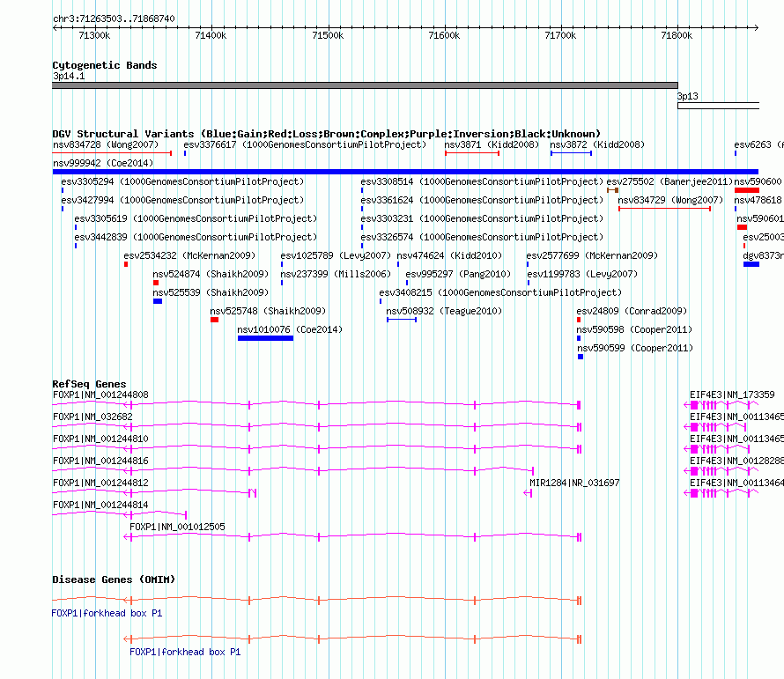
Task: Open EIF4E3|NM_173359 gene label
Action: click(x=732, y=395)
